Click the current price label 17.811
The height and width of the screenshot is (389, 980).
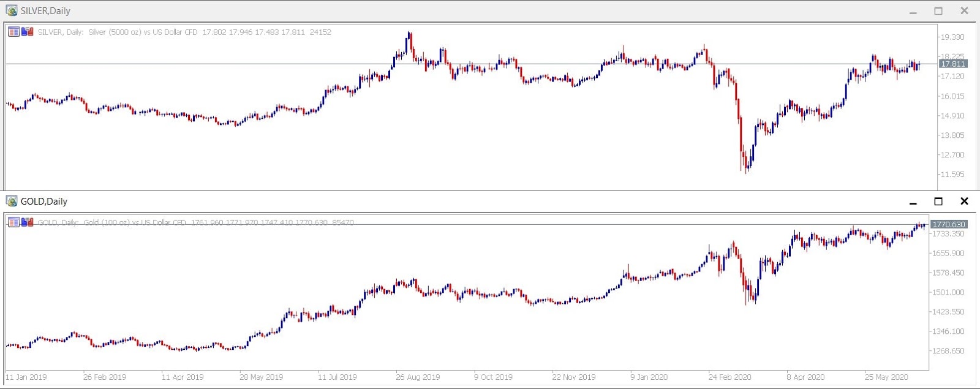(952, 64)
